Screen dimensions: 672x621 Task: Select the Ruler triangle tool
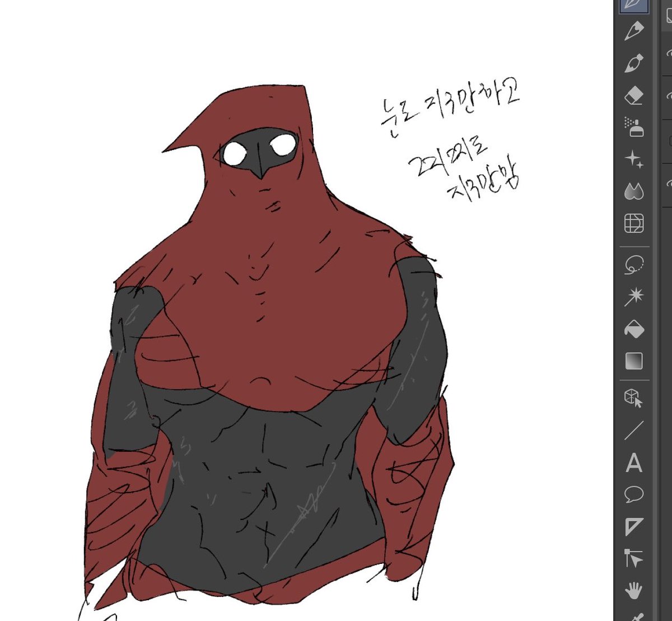point(634,527)
